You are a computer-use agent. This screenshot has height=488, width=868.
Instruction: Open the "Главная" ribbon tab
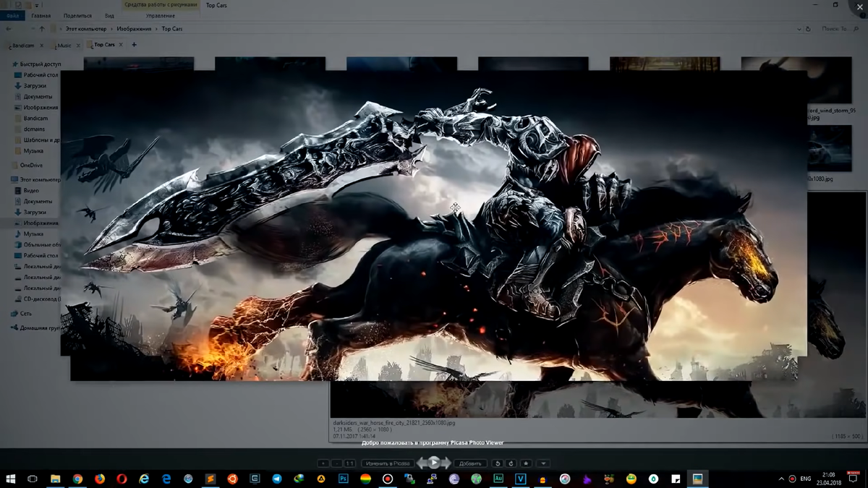pos(41,15)
